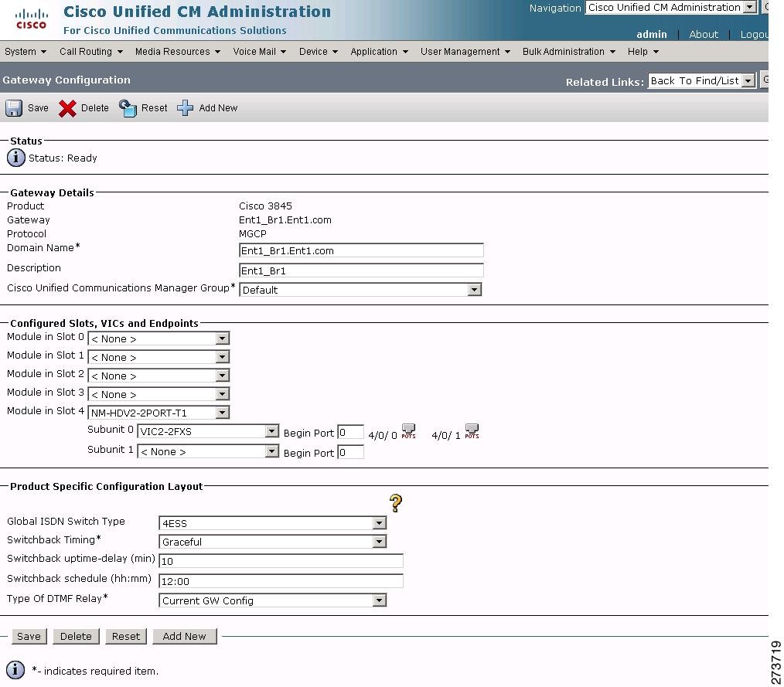Click the Reset text in top toolbar
Image resolution: width=784 pixels, height=687 pixels.
coord(155,108)
